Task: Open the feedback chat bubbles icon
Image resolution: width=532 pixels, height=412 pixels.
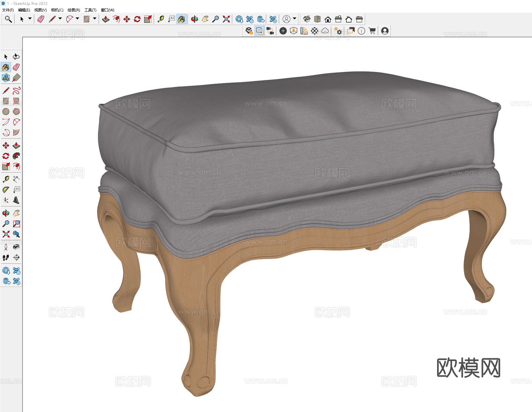Action: click(x=351, y=31)
